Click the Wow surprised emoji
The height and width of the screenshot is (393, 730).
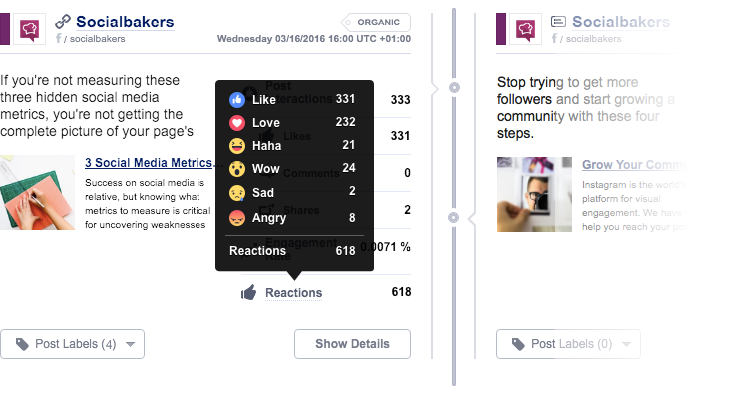point(237,169)
